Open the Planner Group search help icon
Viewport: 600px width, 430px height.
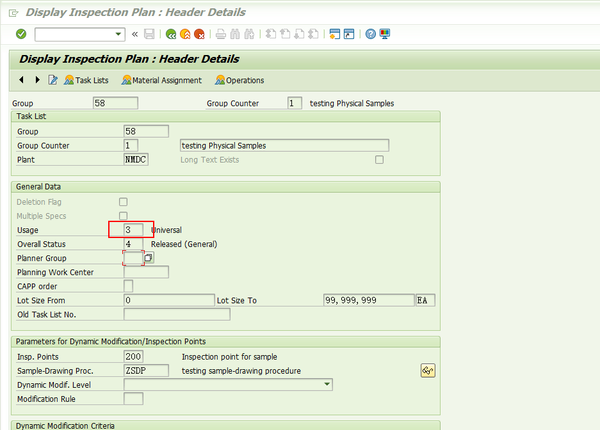click(148, 257)
